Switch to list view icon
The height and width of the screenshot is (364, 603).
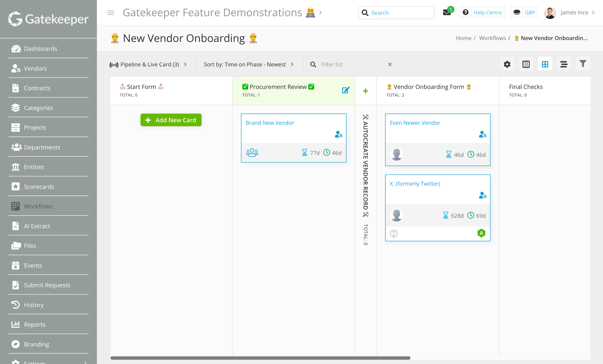click(x=564, y=64)
